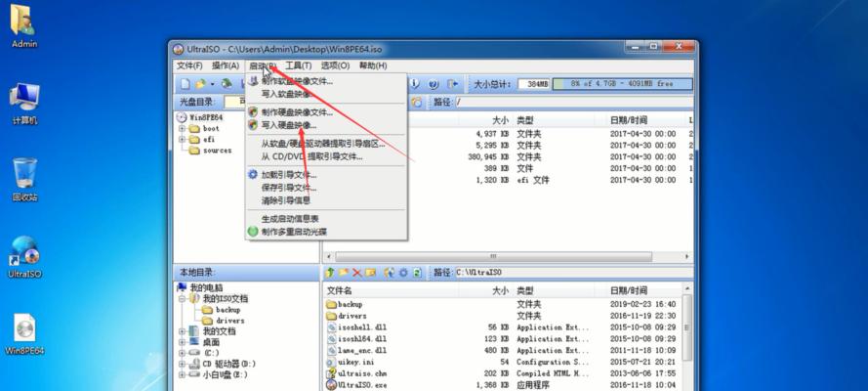Click the green disc icon next to Open
The width and height of the screenshot is (868, 391).
(227, 84)
